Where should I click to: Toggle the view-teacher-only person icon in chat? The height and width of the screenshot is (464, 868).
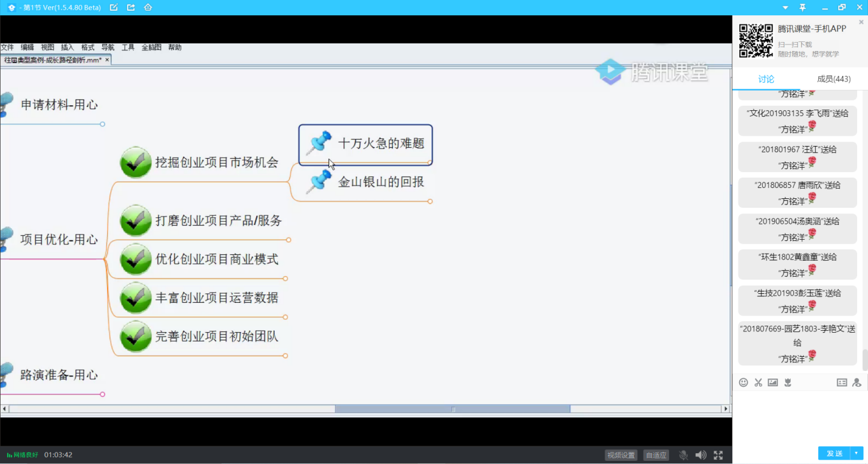pyautogui.click(x=857, y=382)
